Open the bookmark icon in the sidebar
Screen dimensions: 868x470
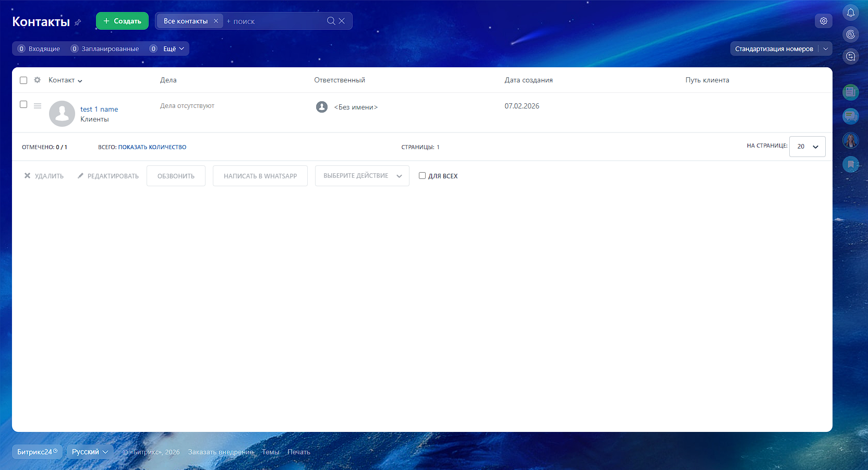coord(850,164)
